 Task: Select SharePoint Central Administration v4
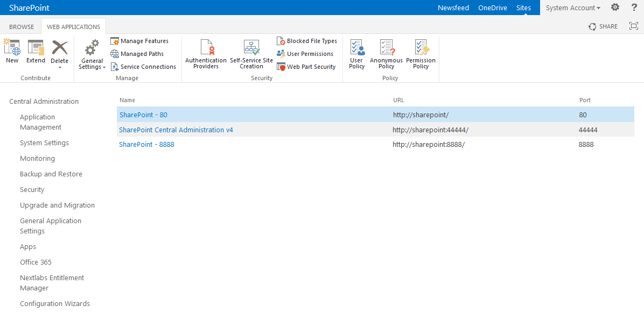176,130
